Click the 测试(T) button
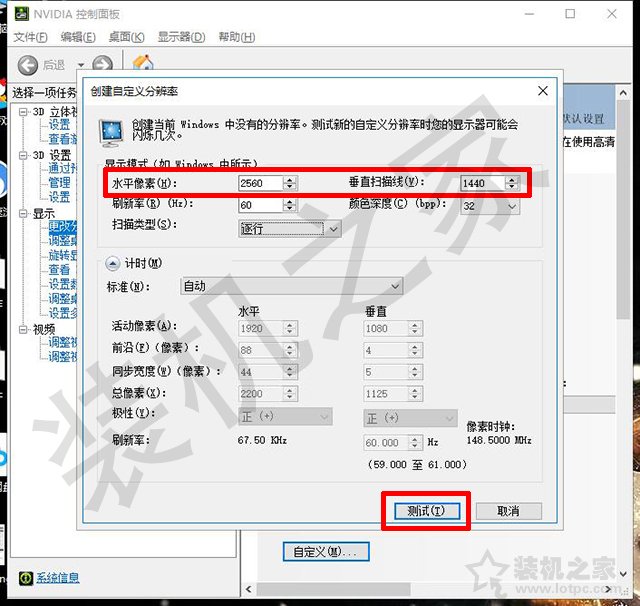640x606 pixels. [427, 511]
